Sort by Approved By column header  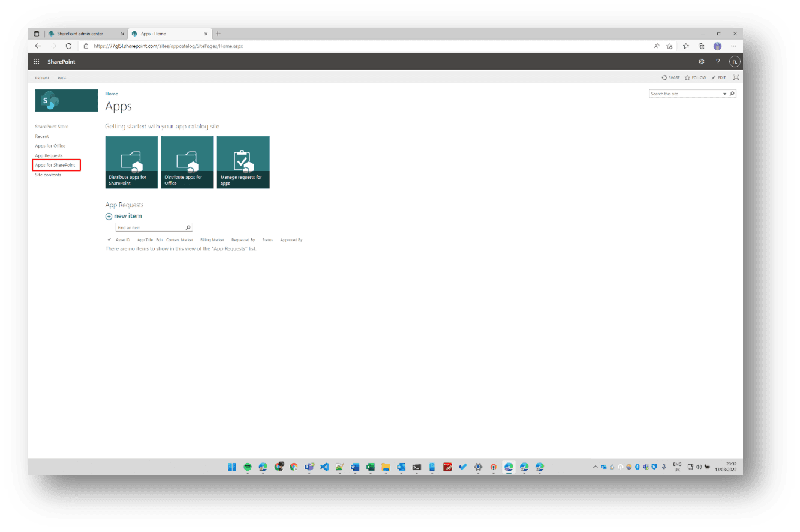pos(291,240)
